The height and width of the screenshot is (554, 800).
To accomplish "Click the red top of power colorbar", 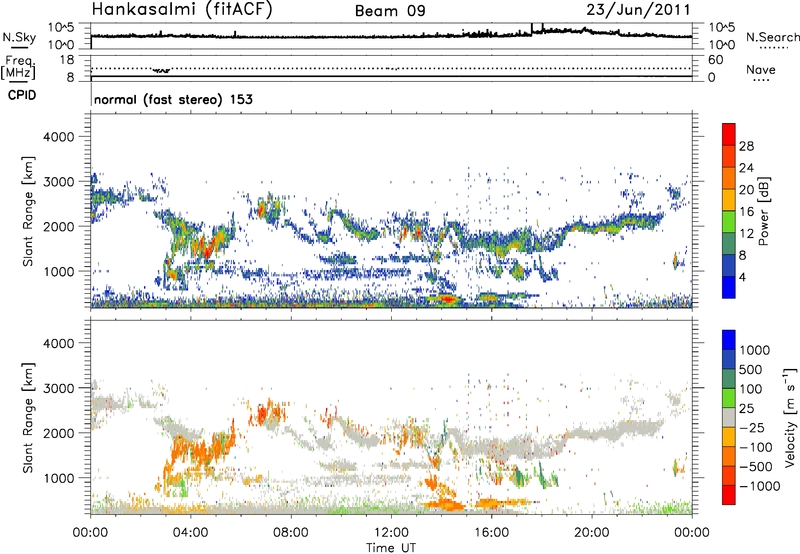I will point(729,134).
